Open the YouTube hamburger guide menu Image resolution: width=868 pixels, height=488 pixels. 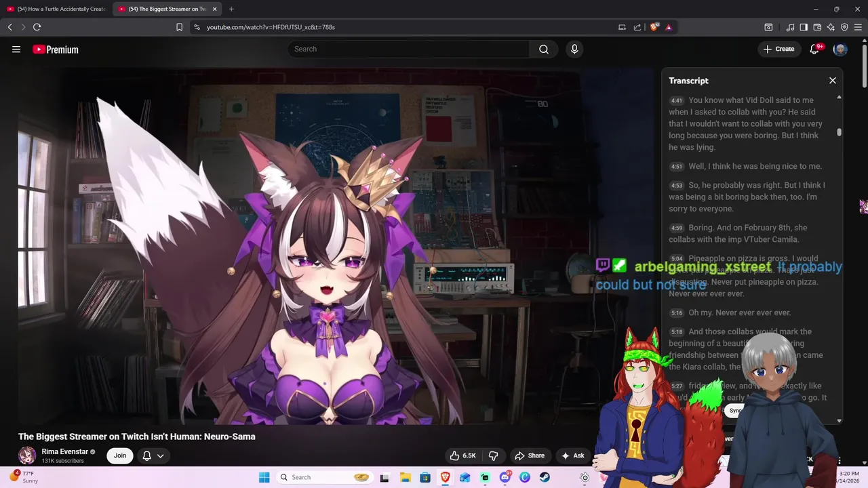tap(16, 49)
